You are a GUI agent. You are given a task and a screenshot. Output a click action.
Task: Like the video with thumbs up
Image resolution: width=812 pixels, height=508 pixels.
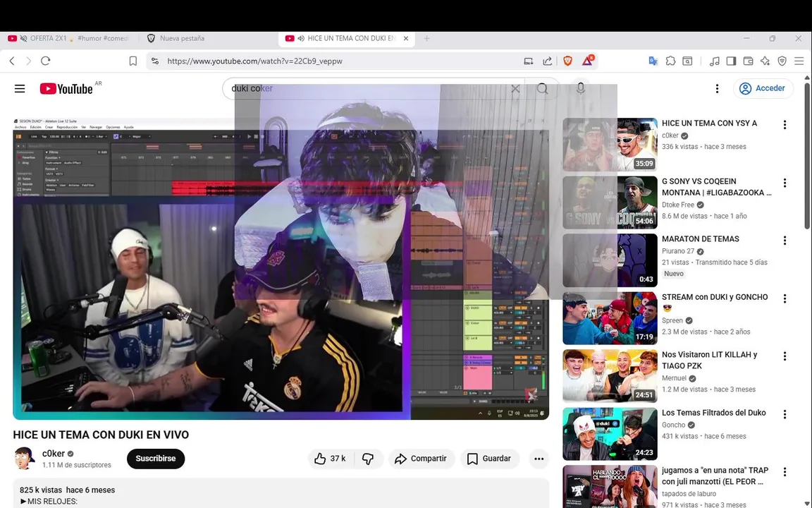tap(331, 459)
